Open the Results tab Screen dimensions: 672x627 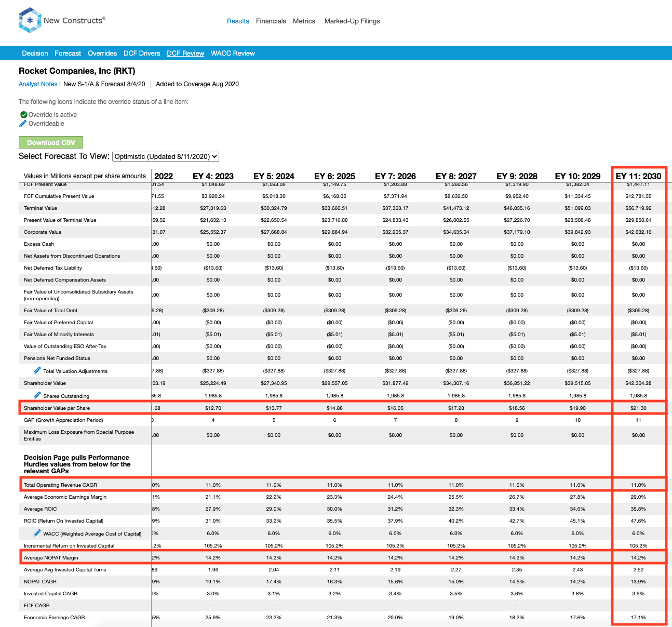pyautogui.click(x=238, y=21)
